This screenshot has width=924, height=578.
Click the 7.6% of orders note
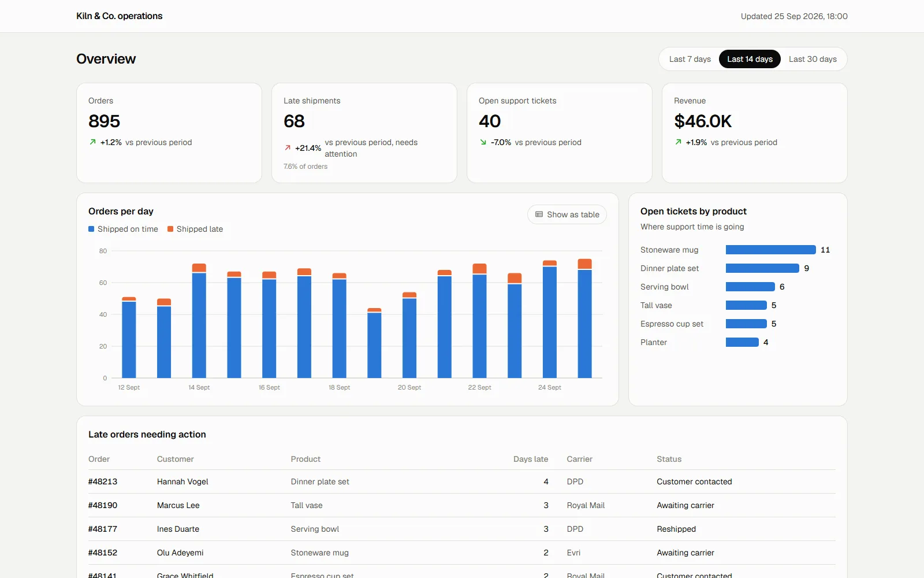pos(305,166)
